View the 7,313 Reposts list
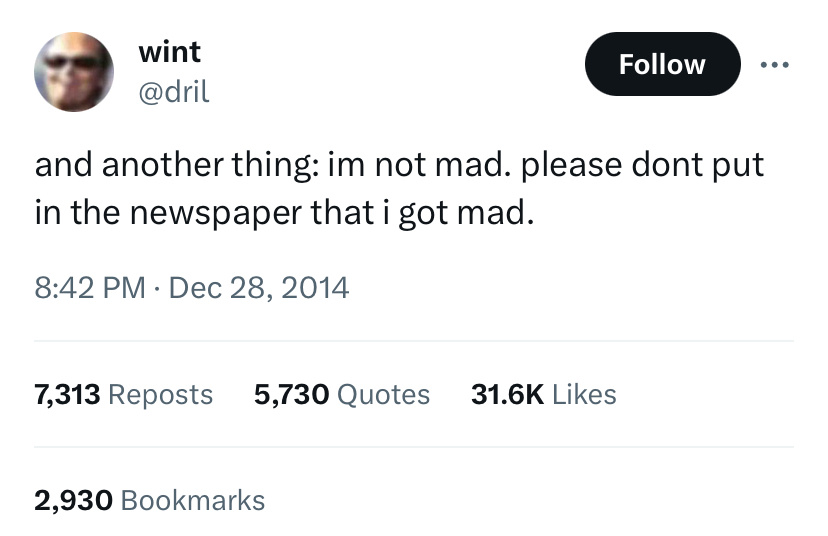The width and height of the screenshot is (828, 536). coord(124,394)
